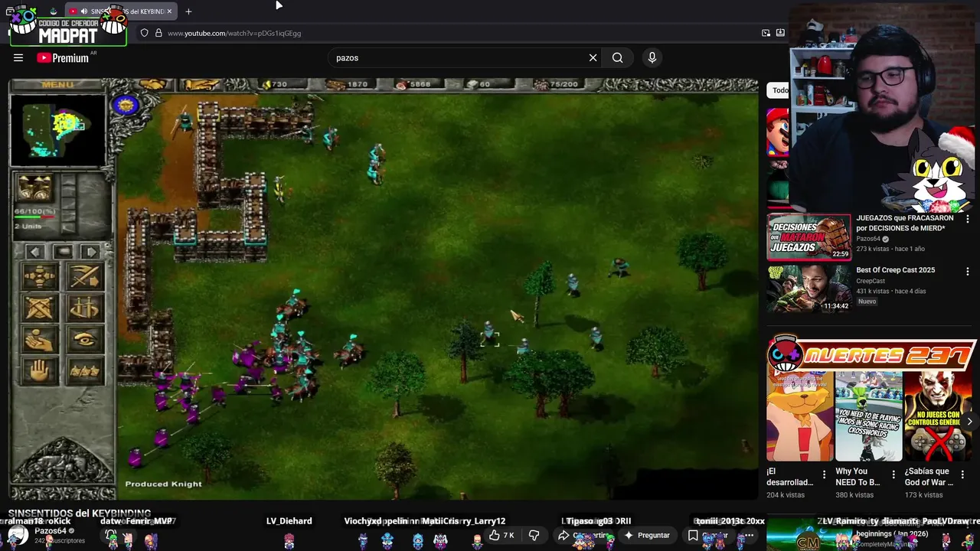Open the 'Best Of Creep Cast 2025' title
The width and height of the screenshot is (980, 551).
pyautogui.click(x=895, y=270)
